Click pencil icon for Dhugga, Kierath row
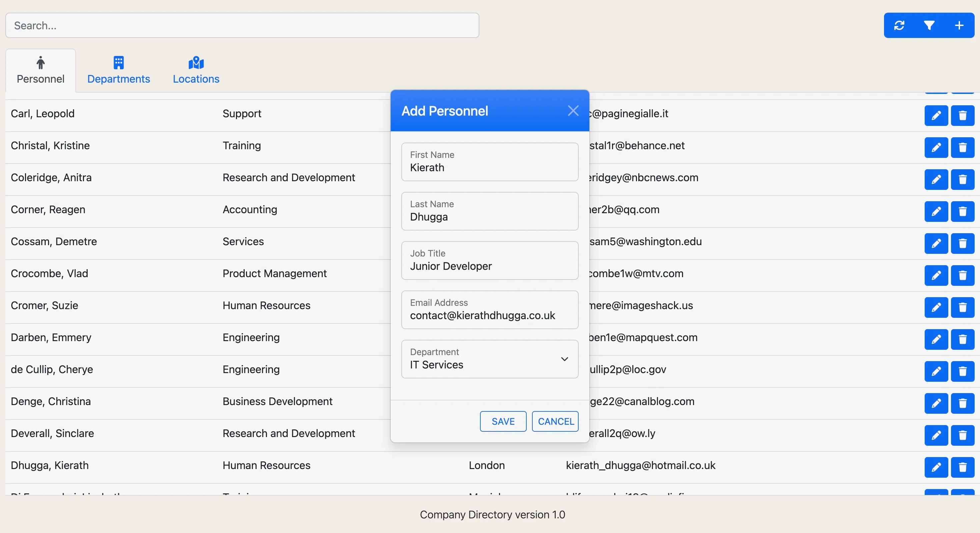Viewport: 980px width, 533px height. tap(936, 467)
